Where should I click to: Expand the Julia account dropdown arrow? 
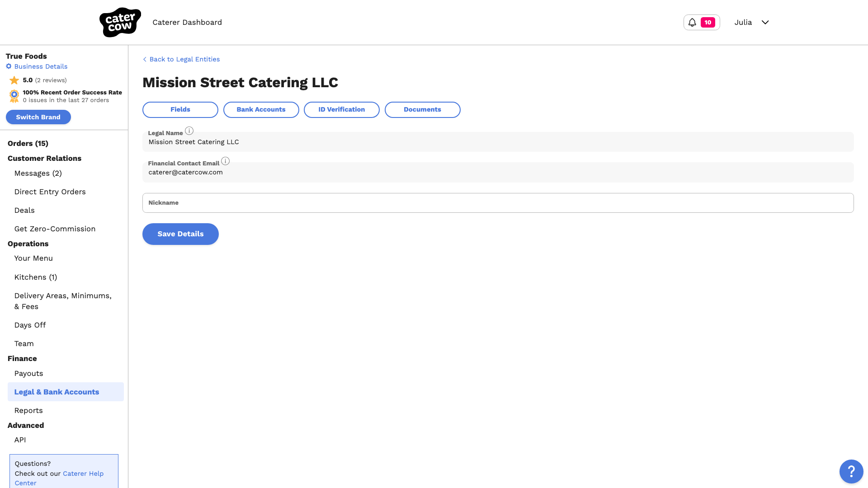765,22
